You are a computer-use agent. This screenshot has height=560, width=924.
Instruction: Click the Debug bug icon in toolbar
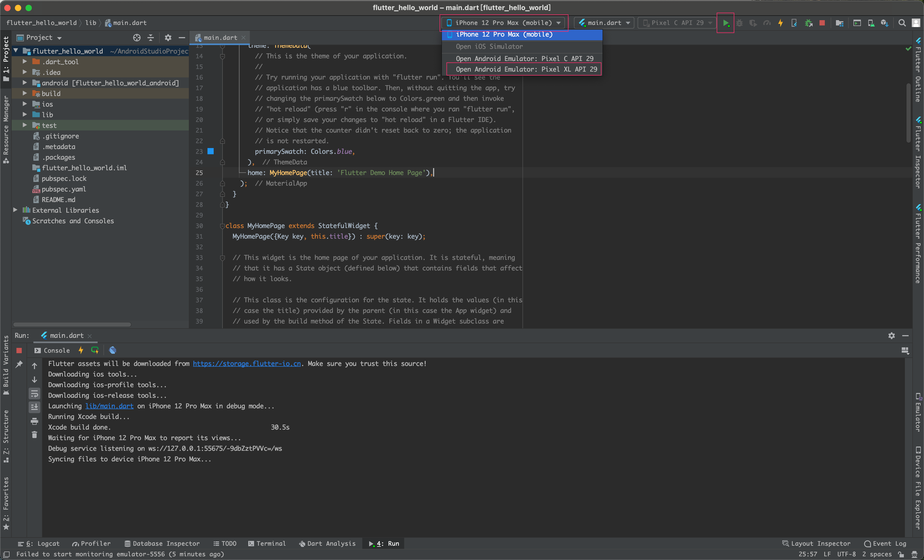(x=739, y=23)
